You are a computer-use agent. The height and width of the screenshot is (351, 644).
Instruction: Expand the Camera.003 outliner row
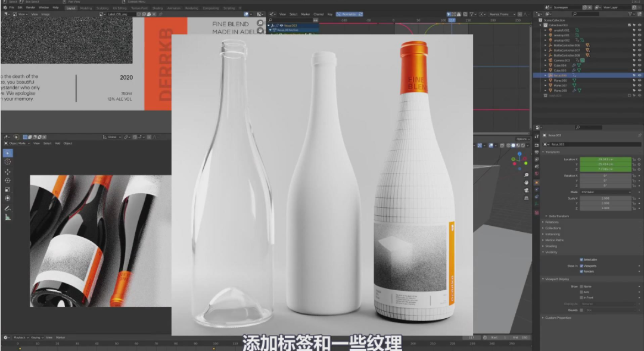[546, 60]
